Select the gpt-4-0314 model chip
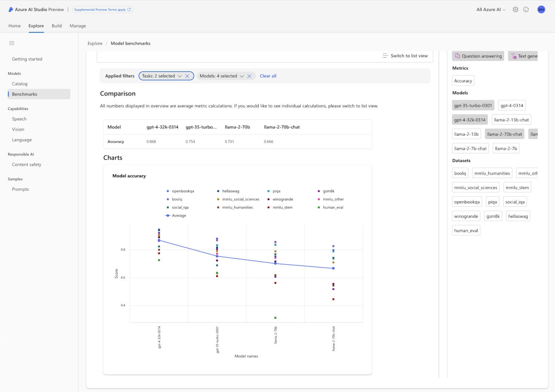This screenshot has height=392, width=555. [x=512, y=106]
